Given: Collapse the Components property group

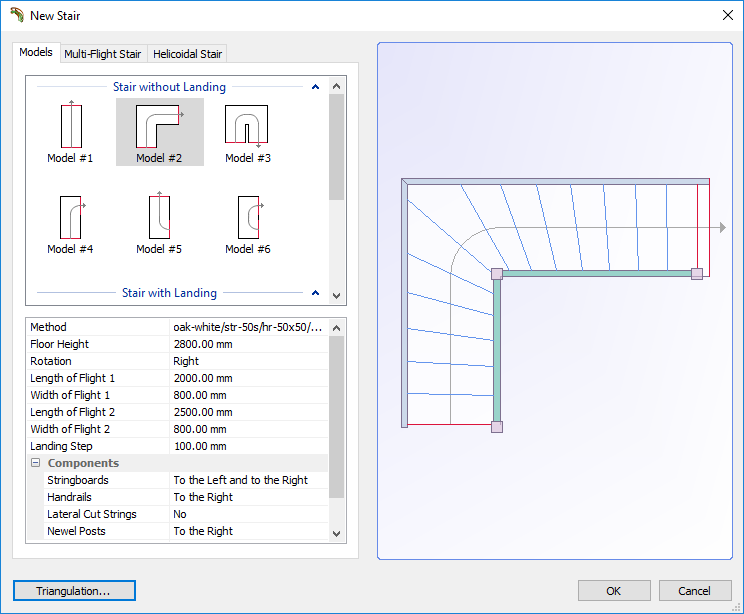Looking at the screenshot, I should pos(36,463).
